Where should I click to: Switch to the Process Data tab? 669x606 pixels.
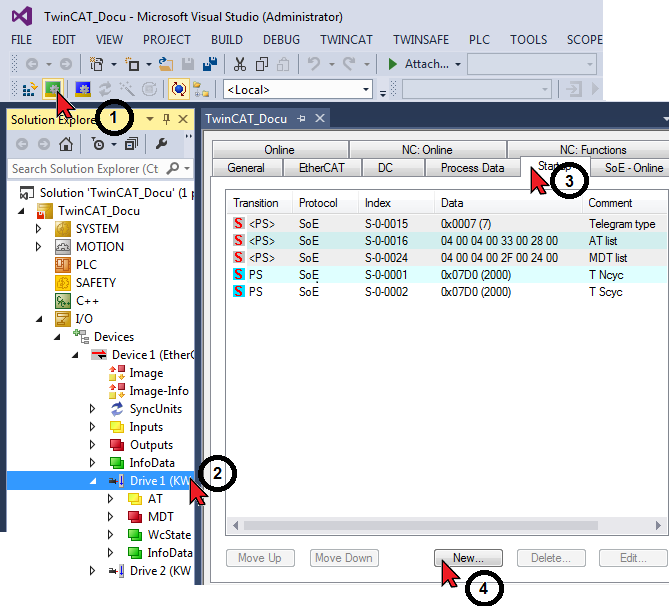[x=472, y=168]
